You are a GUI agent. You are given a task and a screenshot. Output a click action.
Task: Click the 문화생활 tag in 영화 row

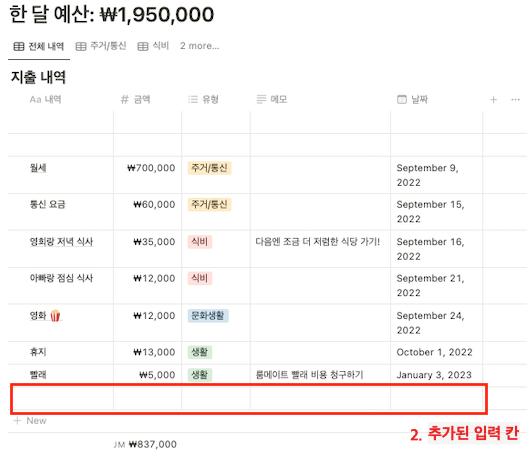pos(208,316)
